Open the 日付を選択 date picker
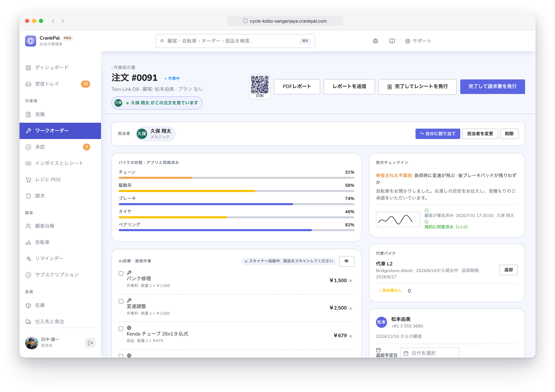 tap(429, 353)
